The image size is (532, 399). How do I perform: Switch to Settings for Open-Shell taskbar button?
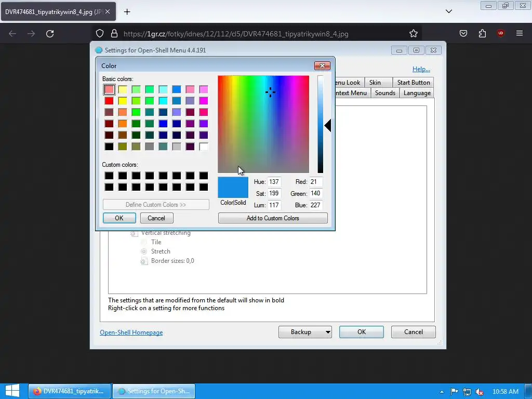pyautogui.click(x=154, y=391)
